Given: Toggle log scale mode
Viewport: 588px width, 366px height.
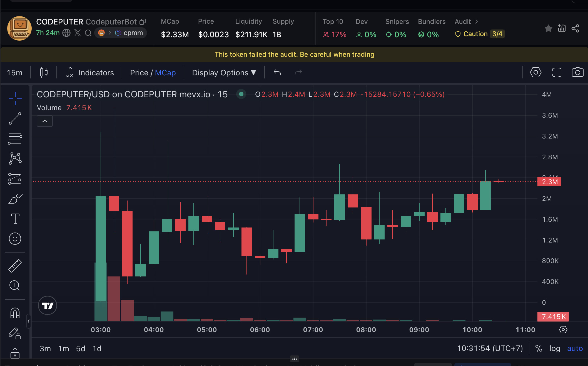Looking at the screenshot, I should (555, 348).
